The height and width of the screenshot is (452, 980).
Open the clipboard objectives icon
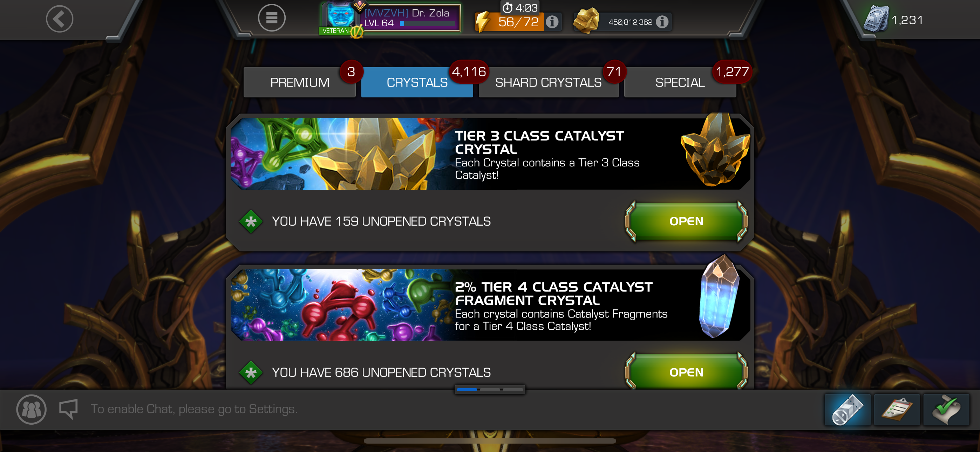897,409
